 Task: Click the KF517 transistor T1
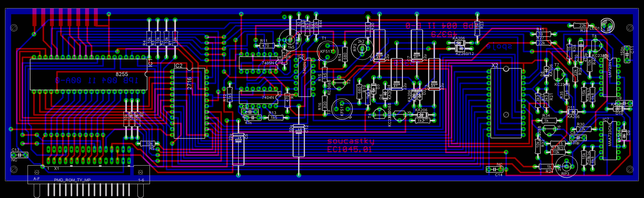pos(327,52)
